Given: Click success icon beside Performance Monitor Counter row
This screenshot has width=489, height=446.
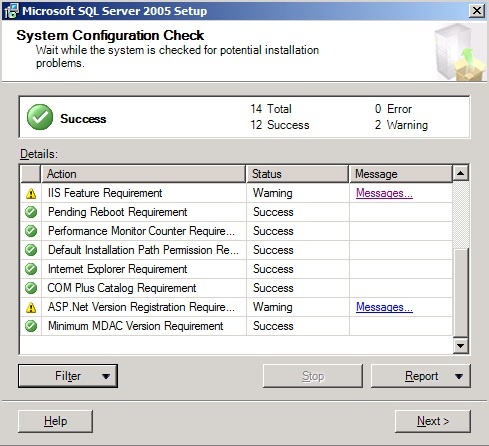Looking at the screenshot, I should coord(31,231).
